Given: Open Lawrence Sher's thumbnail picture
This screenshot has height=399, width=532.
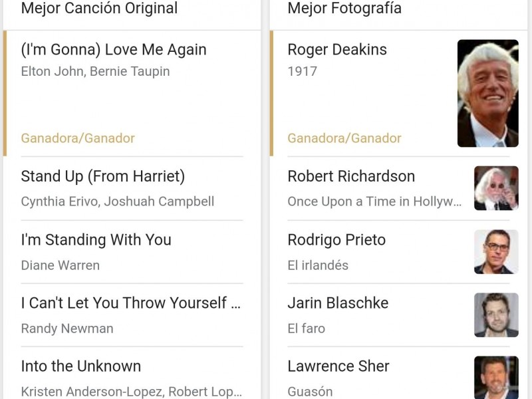Looking at the screenshot, I should [x=496, y=377].
